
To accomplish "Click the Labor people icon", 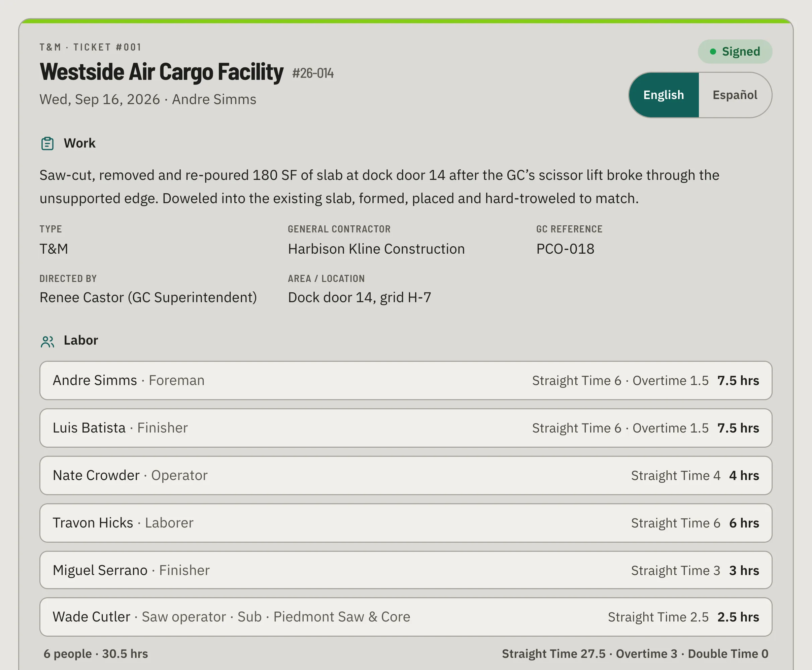I will coord(47,341).
